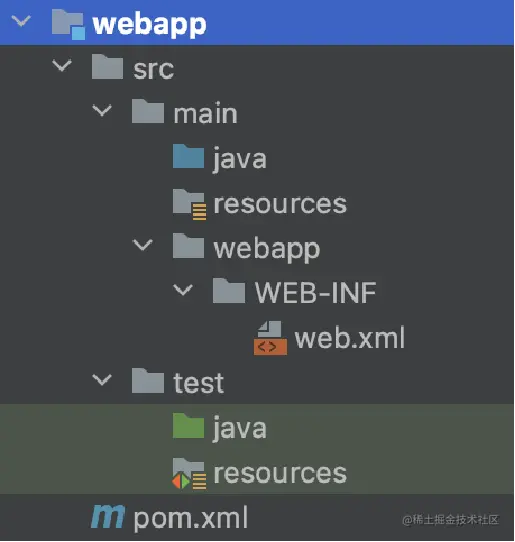515x542 pixels.
Task: Click the src folder icon
Action: [x=107, y=66]
